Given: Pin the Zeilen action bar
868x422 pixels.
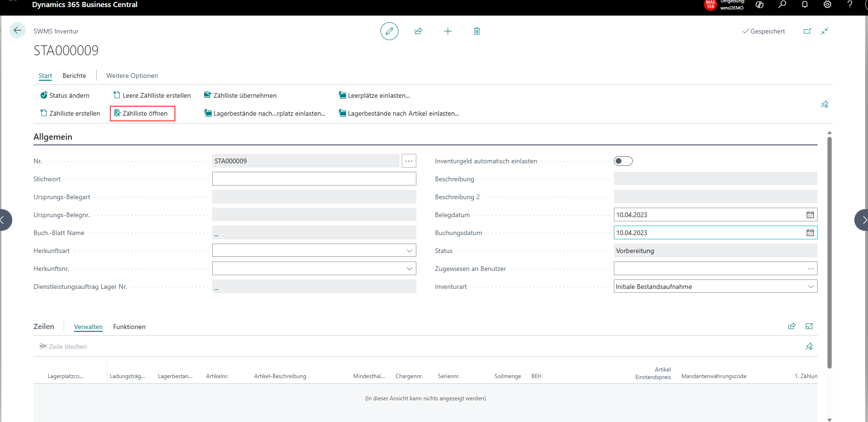Looking at the screenshot, I should click(x=810, y=346).
